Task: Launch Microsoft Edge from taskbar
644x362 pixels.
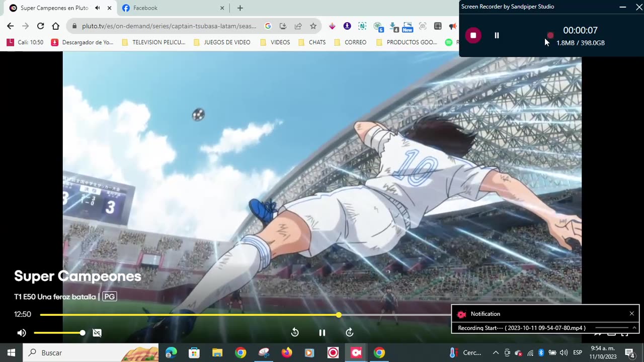Action: pos(171,353)
